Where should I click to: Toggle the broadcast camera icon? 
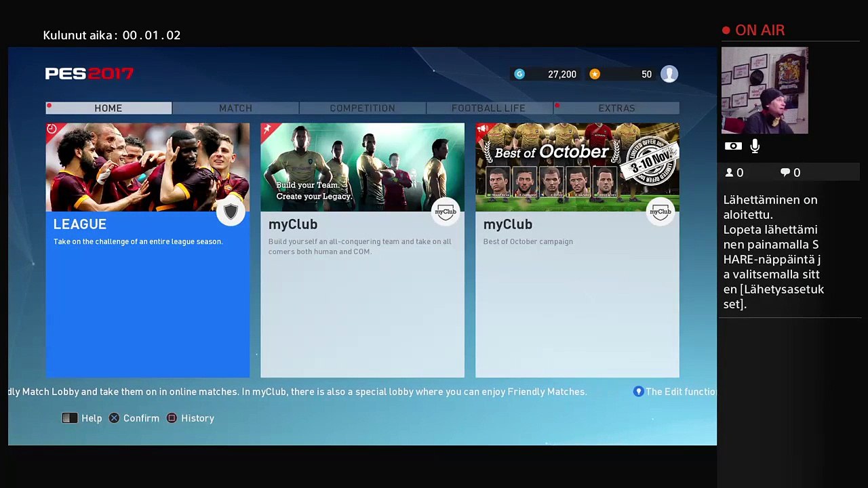coord(733,146)
